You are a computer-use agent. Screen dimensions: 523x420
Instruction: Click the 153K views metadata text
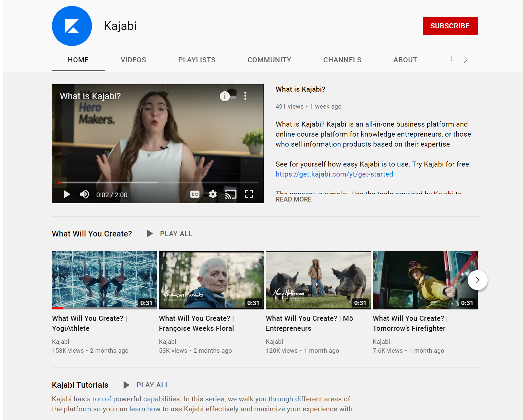(68, 351)
